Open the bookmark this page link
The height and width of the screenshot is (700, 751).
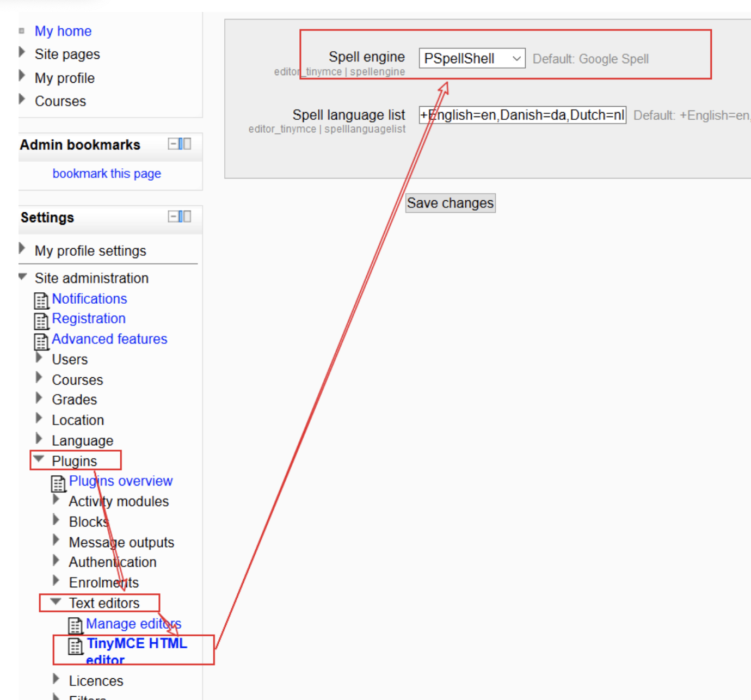[107, 174]
